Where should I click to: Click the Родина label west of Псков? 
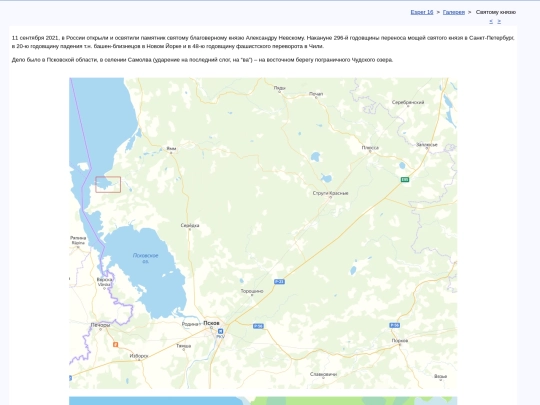(190, 324)
